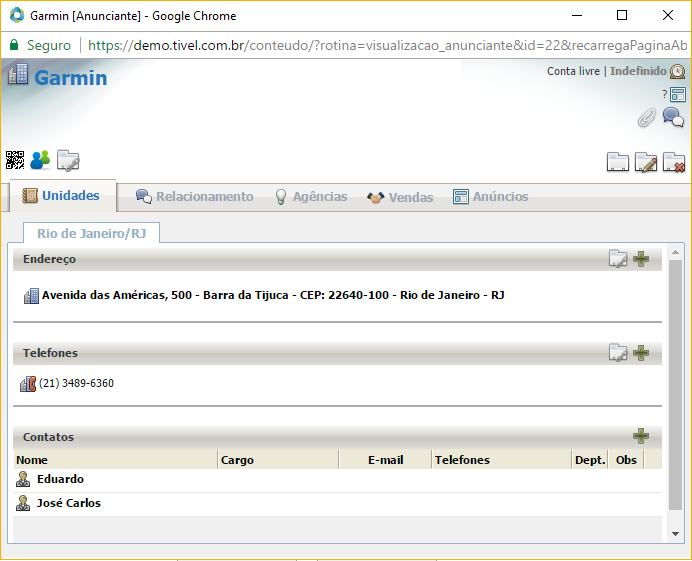Click the help window icon
Image resolution: width=692 pixels, height=561 pixels.
(x=677, y=94)
